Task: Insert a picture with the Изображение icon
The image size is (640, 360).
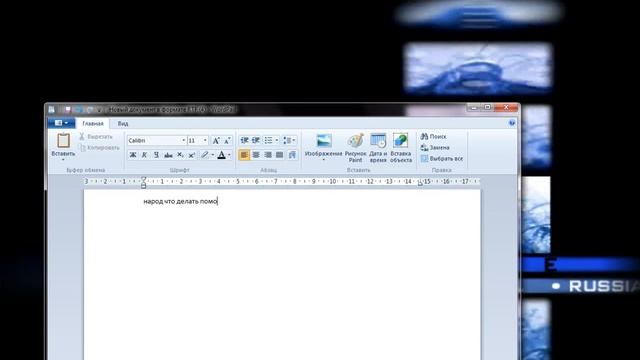Action: pyautogui.click(x=324, y=141)
